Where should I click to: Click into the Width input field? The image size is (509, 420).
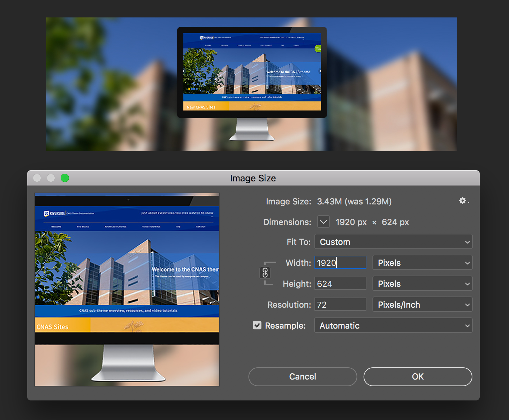click(340, 263)
